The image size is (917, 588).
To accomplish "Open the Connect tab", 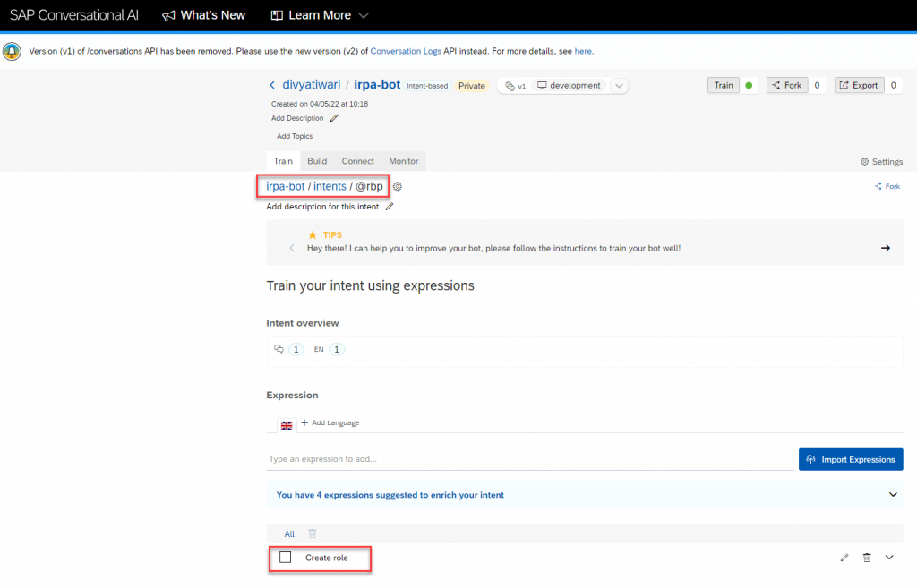I will [x=358, y=161].
